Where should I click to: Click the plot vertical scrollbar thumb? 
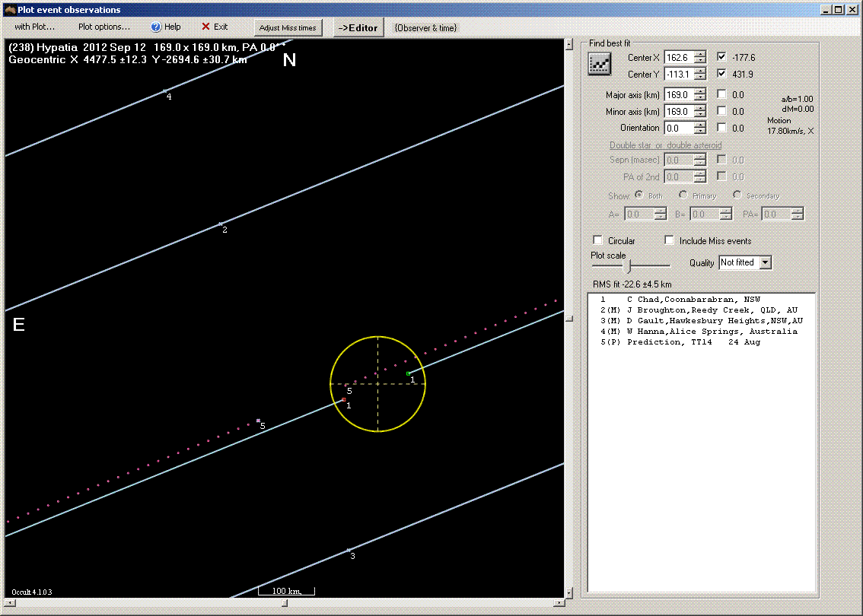(x=569, y=319)
